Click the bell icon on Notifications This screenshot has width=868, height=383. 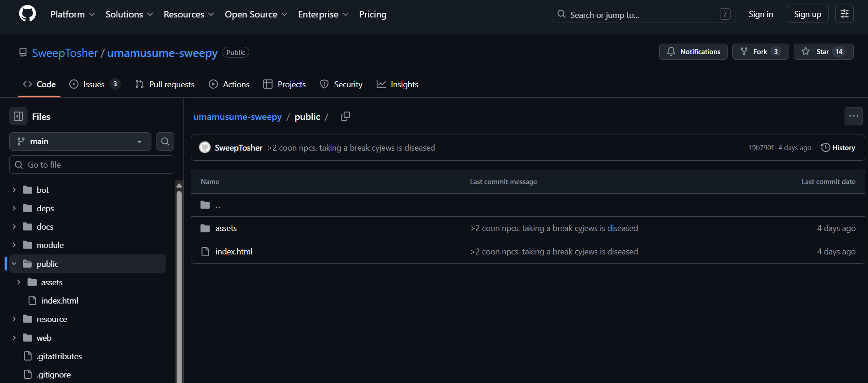click(x=671, y=51)
